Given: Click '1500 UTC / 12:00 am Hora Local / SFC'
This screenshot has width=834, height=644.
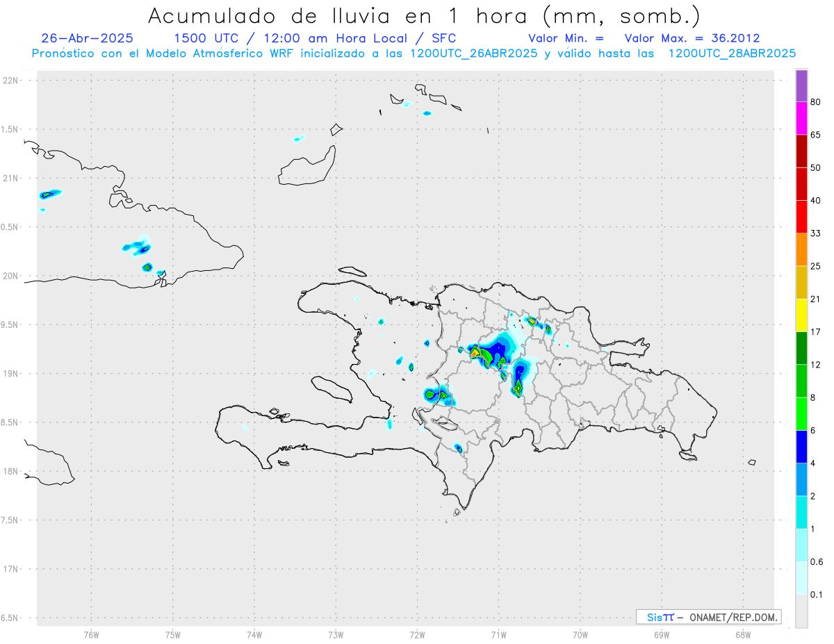Looking at the screenshot, I should click(315, 38).
